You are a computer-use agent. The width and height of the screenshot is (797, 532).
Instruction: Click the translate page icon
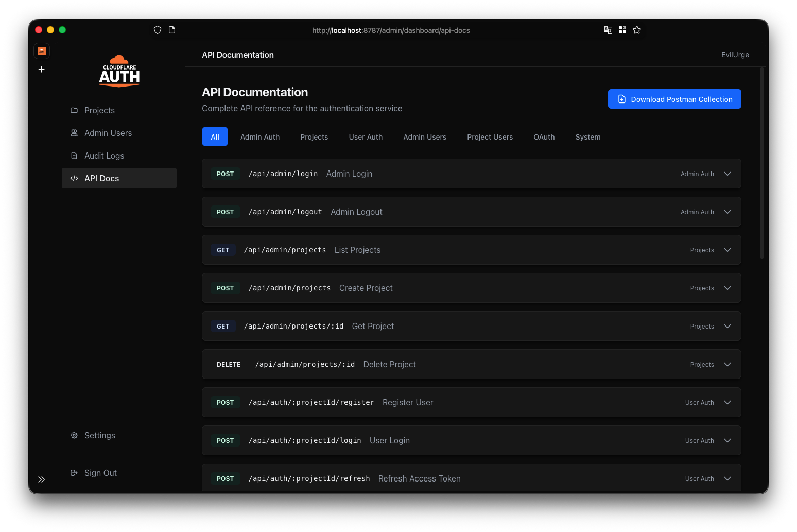pos(608,30)
